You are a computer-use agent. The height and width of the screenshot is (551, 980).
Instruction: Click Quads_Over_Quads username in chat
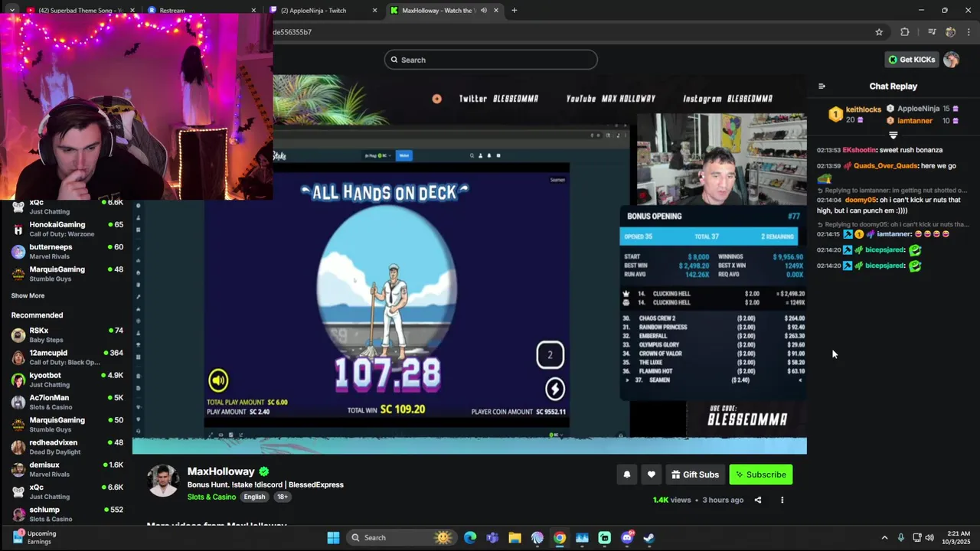point(886,166)
